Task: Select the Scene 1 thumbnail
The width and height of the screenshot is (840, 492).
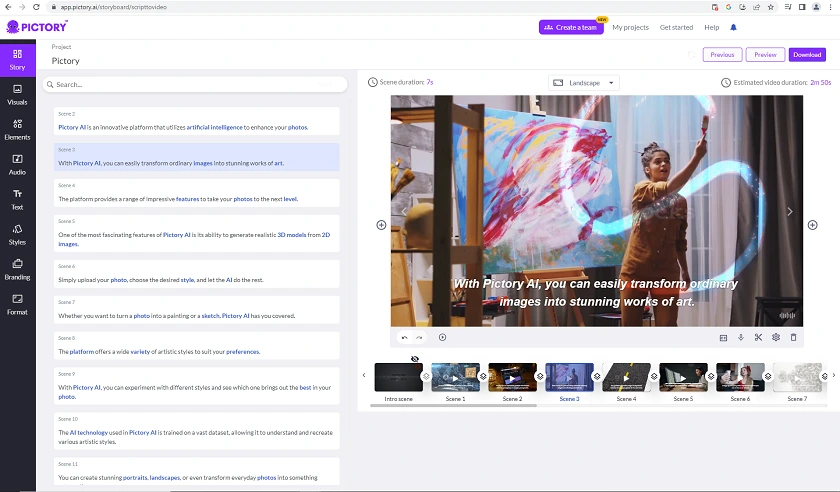Action: tap(455, 377)
